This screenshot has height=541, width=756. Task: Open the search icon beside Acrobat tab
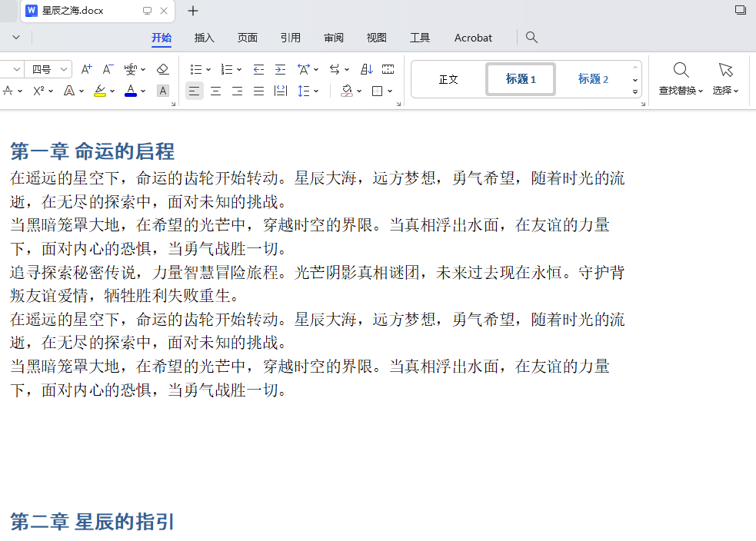point(531,38)
